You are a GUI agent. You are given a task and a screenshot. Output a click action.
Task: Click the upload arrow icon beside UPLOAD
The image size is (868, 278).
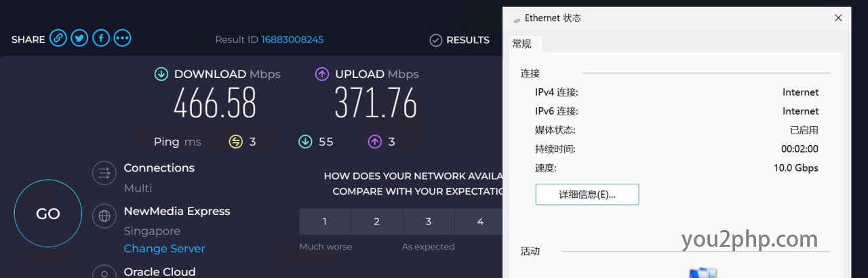coord(322,74)
